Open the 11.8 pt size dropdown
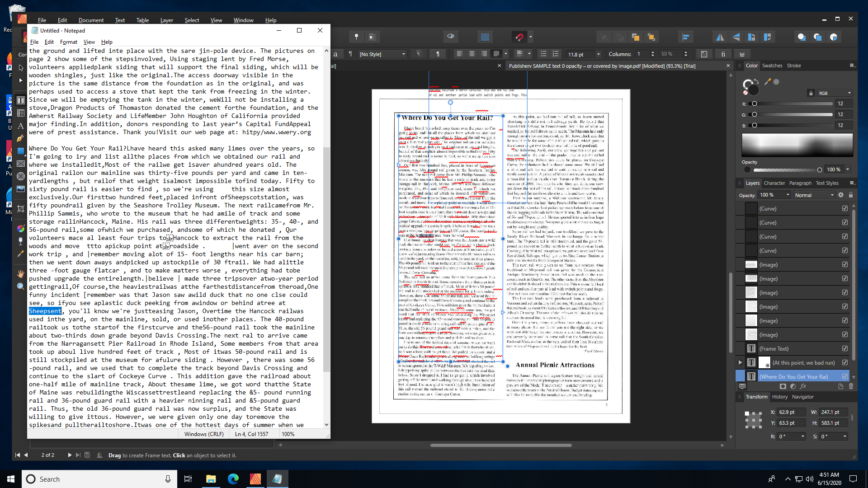The width and height of the screenshot is (868, 488). (599, 54)
